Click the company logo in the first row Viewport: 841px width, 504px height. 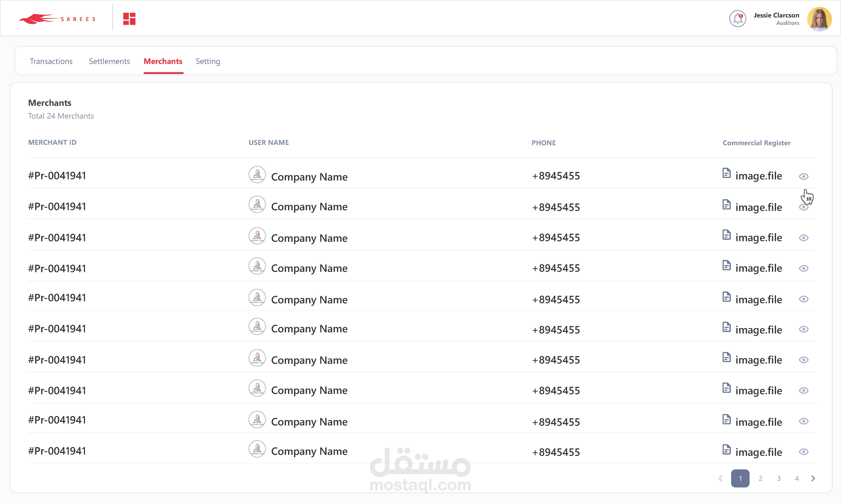(257, 175)
